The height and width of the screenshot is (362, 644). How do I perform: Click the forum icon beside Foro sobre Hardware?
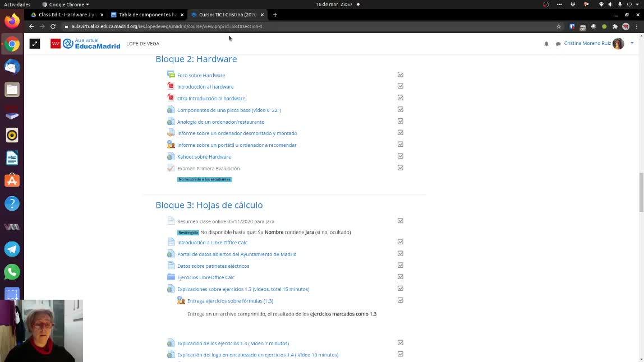(171, 75)
